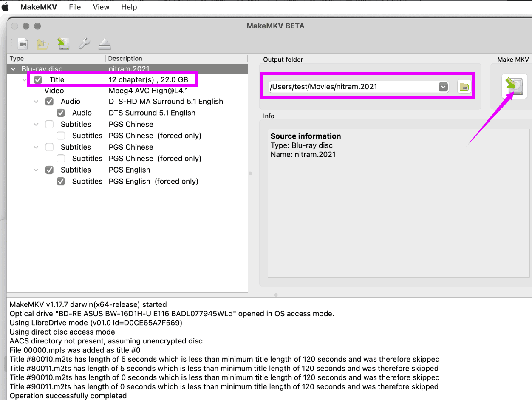Click the Open disc folder icon in toolbar

(42, 44)
